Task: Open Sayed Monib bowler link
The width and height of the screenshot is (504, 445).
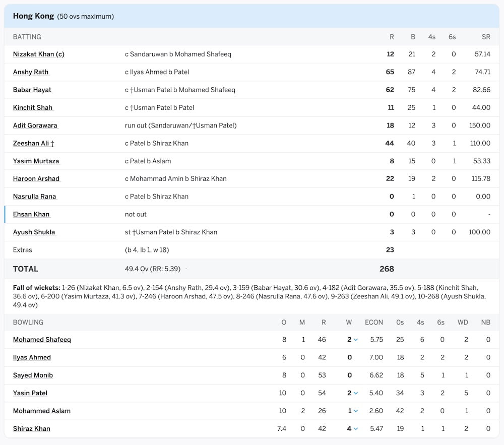Action: click(x=33, y=375)
